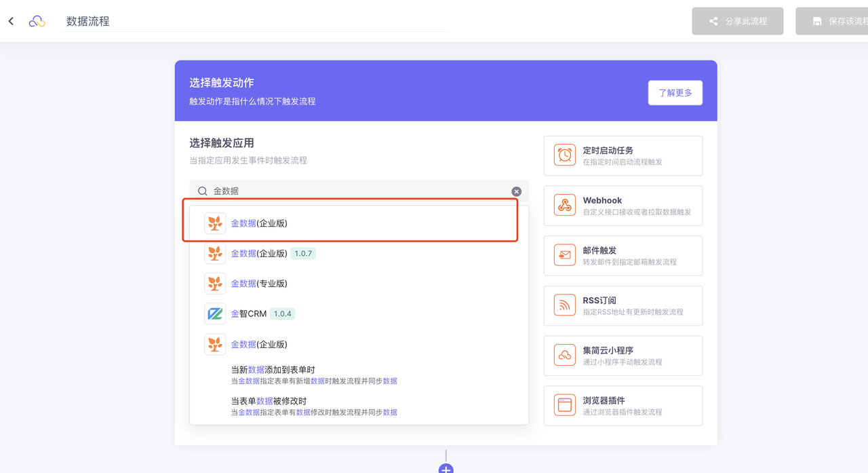The height and width of the screenshot is (473, 868).
Task: Choose the 金智CRM search result
Action: point(359,314)
